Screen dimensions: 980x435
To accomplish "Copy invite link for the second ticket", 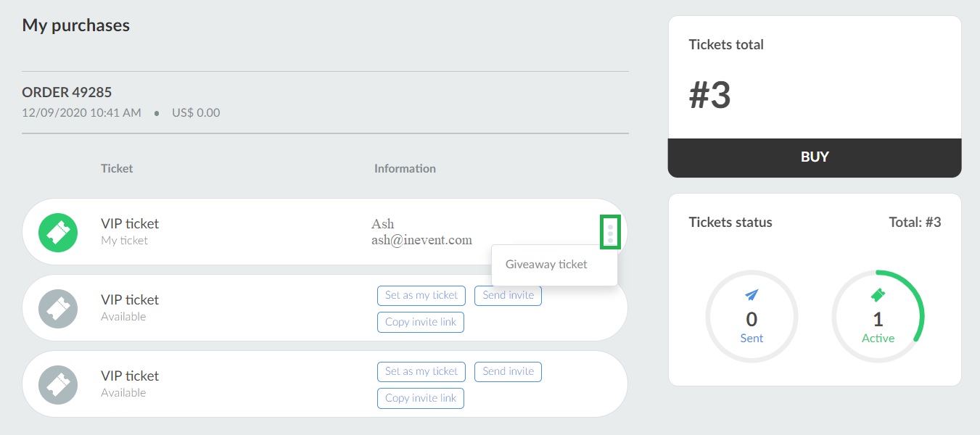I will pyautogui.click(x=421, y=322).
